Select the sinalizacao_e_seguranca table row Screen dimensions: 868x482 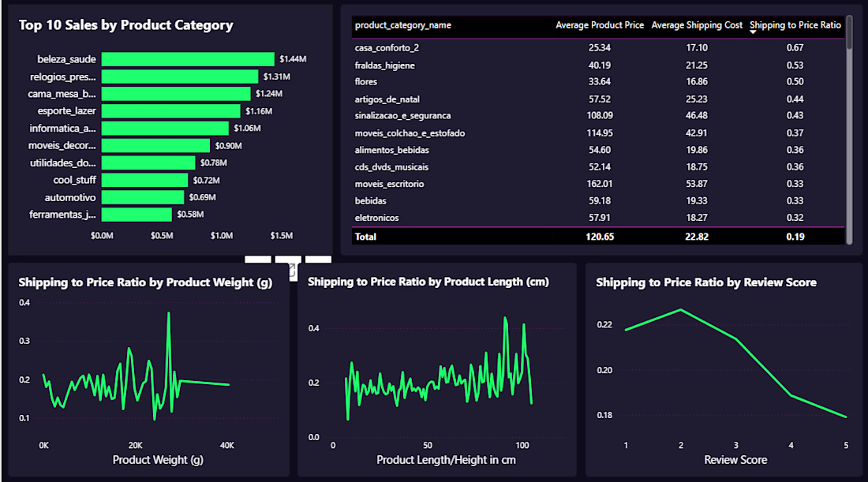click(x=598, y=116)
